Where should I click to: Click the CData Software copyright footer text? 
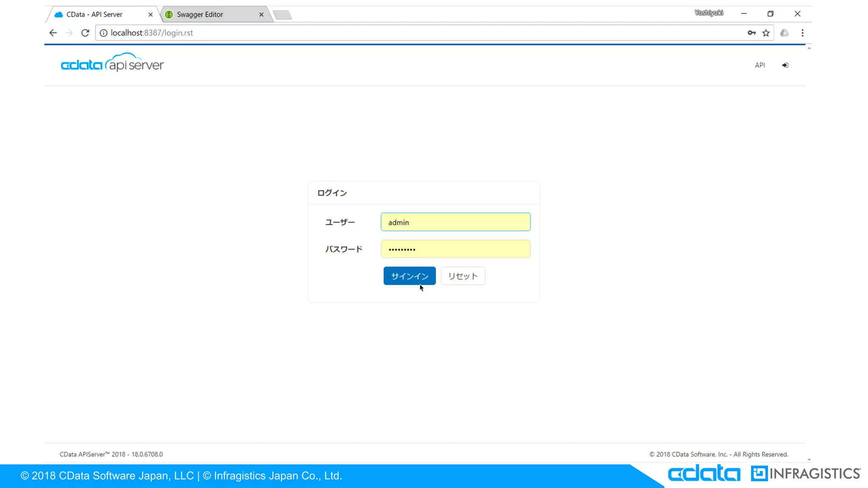[x=719, y=454]
